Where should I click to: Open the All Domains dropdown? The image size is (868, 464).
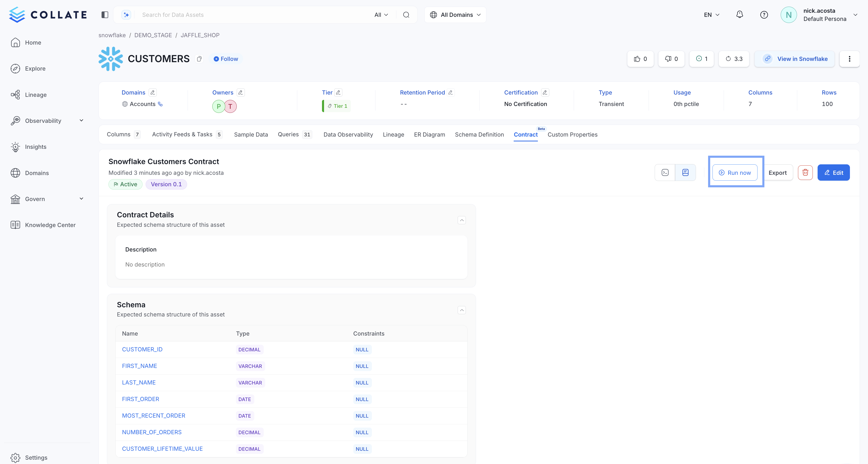coord(455,15)
